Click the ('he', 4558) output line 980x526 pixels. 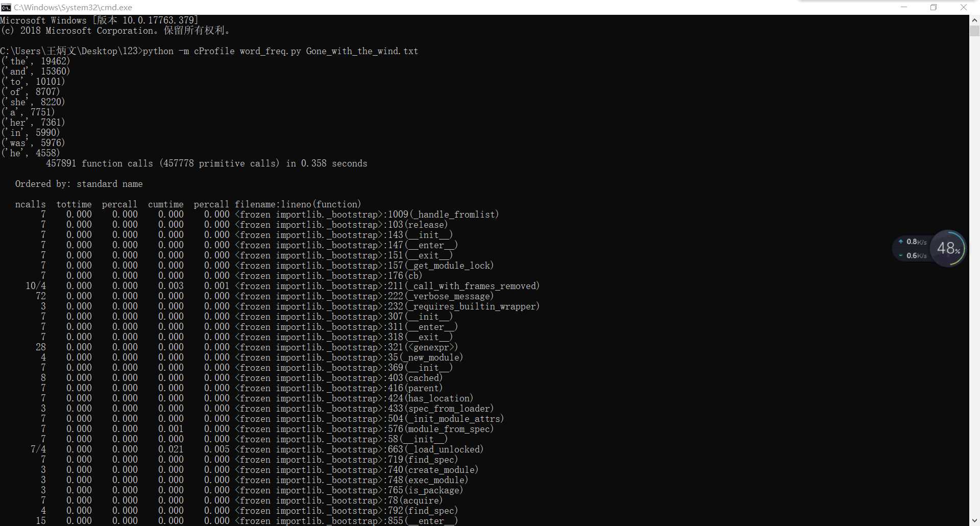coord(30,153)
